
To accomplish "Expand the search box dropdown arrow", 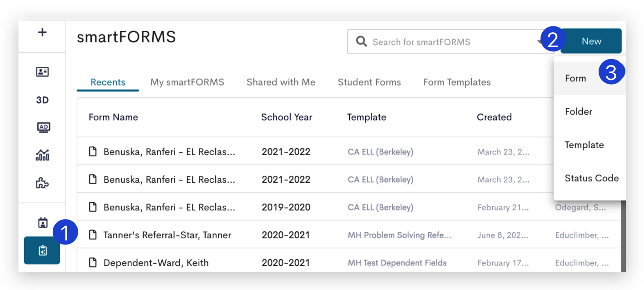I will click(540, 42).
